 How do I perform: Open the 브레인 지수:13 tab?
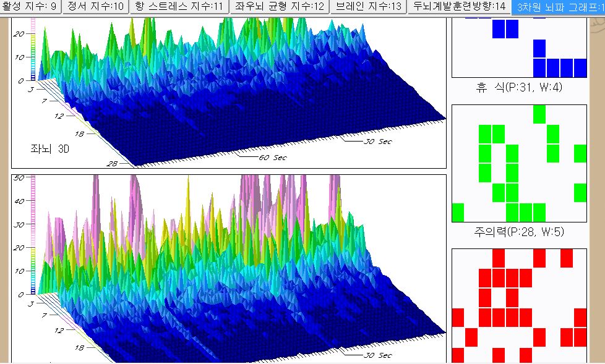point(368,7)
